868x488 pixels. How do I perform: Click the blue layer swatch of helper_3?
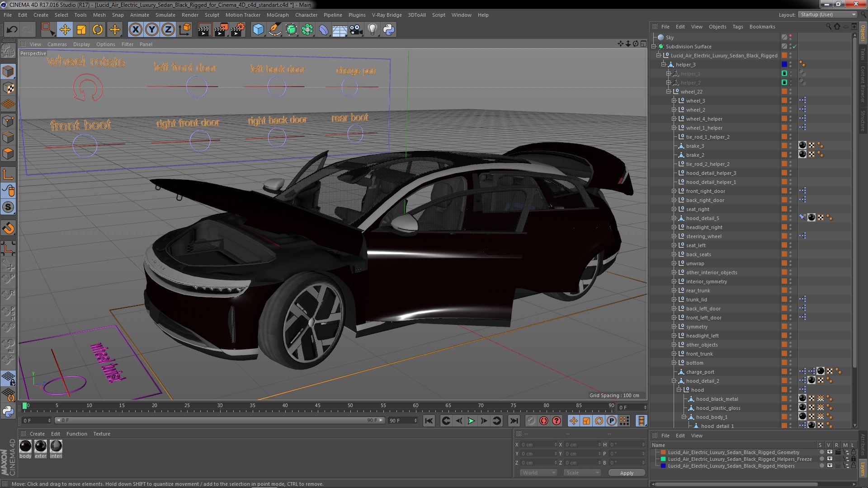tap(784, 65)
